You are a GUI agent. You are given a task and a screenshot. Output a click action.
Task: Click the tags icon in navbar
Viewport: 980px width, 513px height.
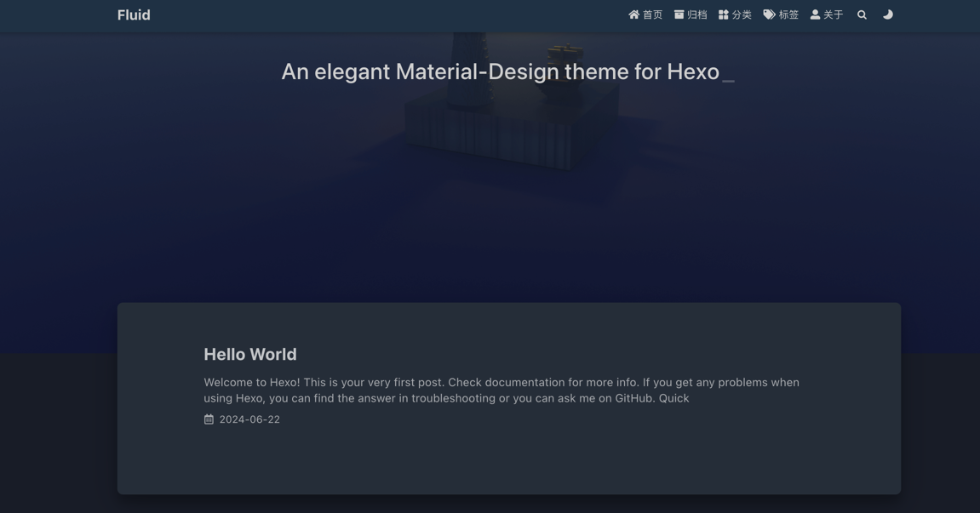point(769,14)
